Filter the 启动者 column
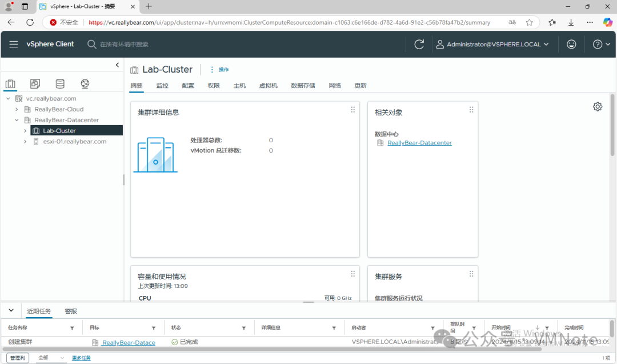Image resolution: width=617 pixels, height=364 pixels. coord(433,328)
